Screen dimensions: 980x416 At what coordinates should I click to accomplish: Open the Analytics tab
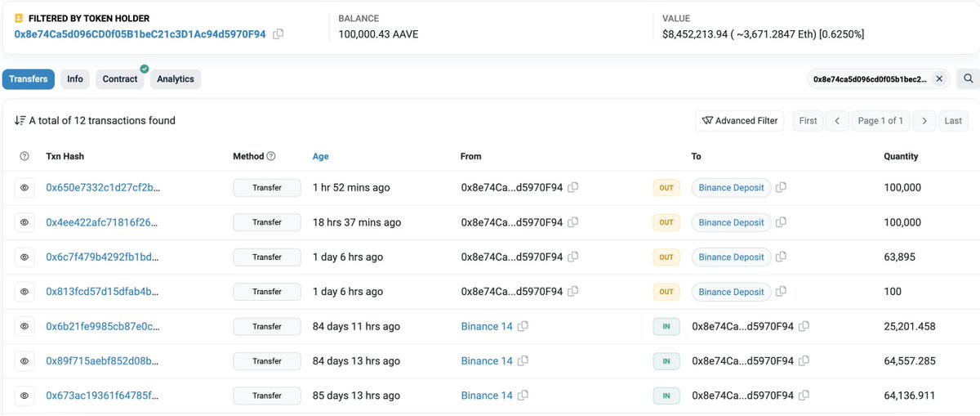[176, 79]
